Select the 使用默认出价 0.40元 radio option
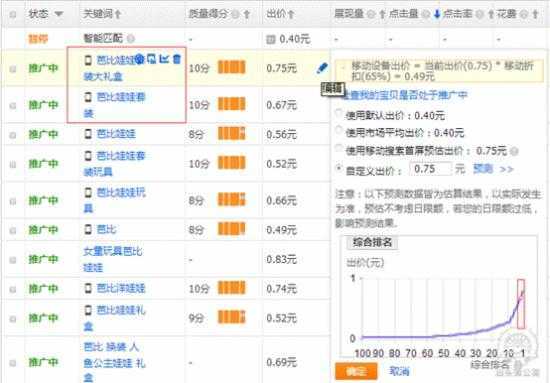The image size is (550, 383). [339, 113]
